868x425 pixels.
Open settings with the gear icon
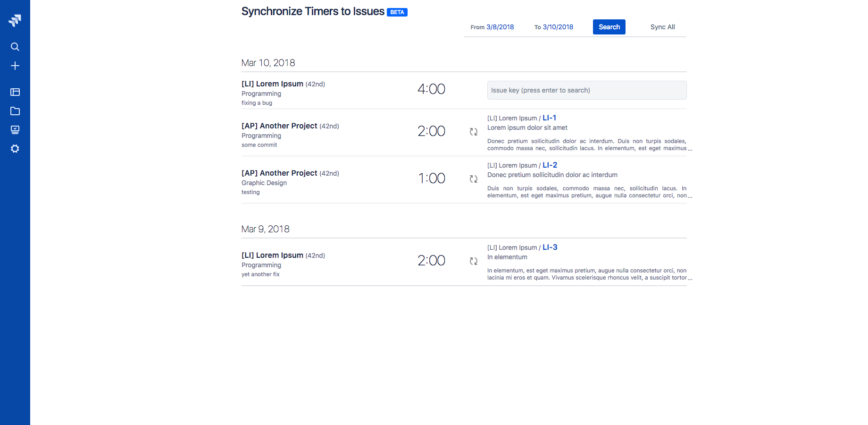click(x=15, y=149)
